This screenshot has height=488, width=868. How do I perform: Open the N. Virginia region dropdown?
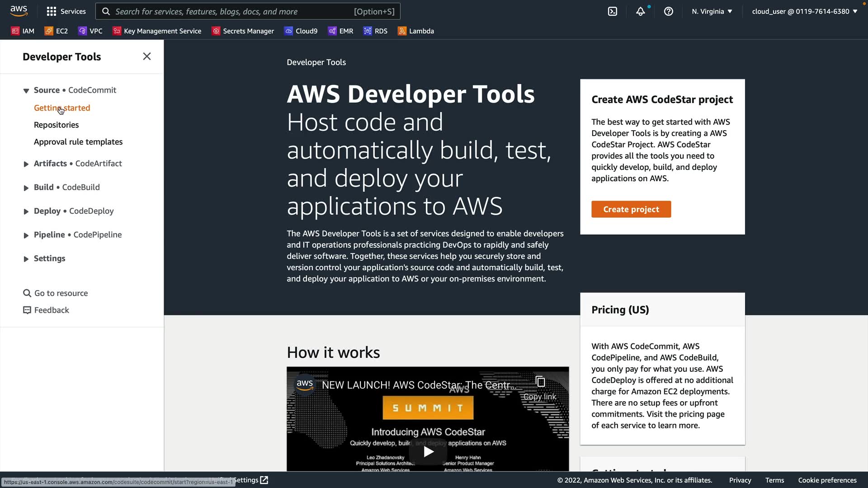coord(712,11)
